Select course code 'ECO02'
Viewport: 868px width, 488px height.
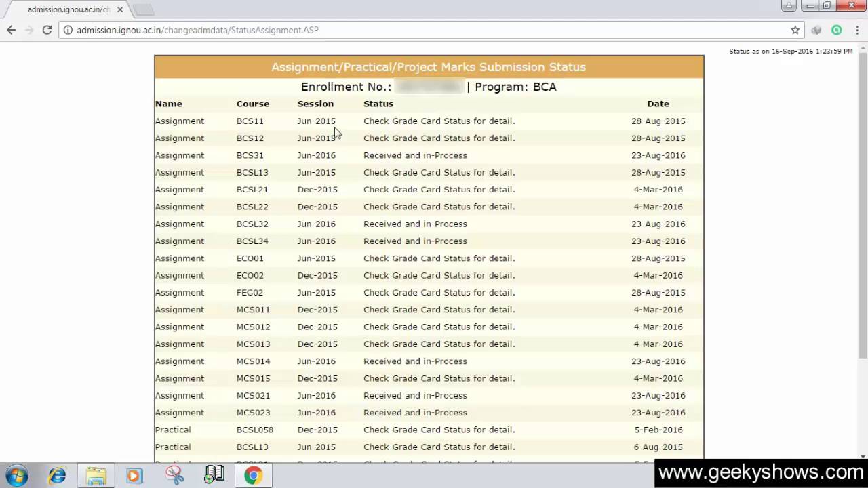[x=250, y=275]
